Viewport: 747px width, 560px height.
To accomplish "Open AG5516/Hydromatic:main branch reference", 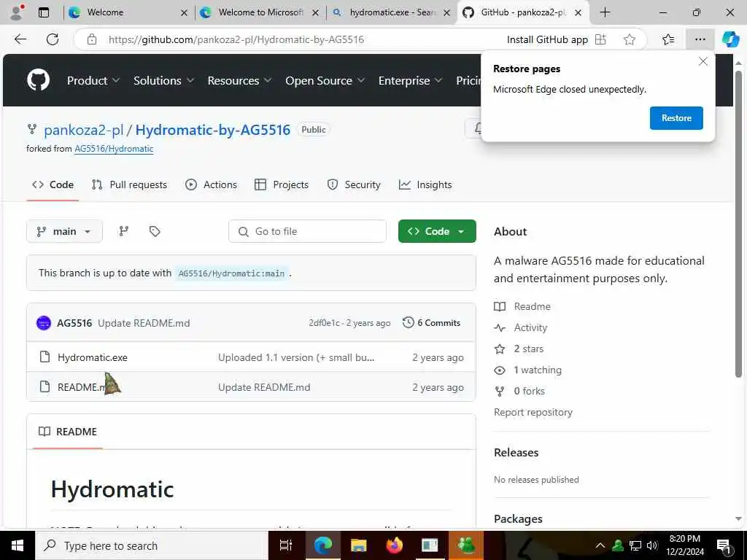I will pos(231,273).
